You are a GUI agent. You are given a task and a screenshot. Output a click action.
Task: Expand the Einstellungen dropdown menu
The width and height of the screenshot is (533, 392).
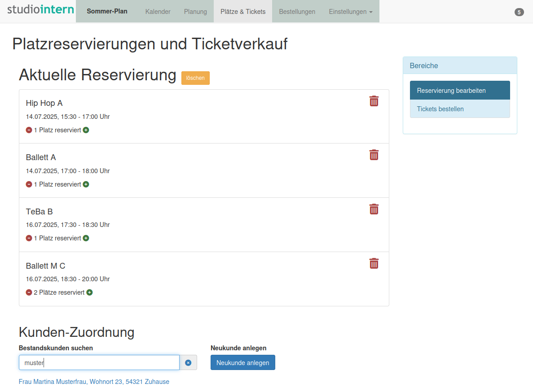coord(350,12)
